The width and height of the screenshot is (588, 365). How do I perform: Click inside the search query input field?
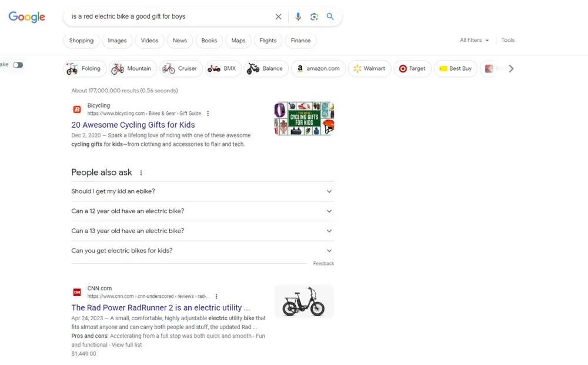coord(169,16)
